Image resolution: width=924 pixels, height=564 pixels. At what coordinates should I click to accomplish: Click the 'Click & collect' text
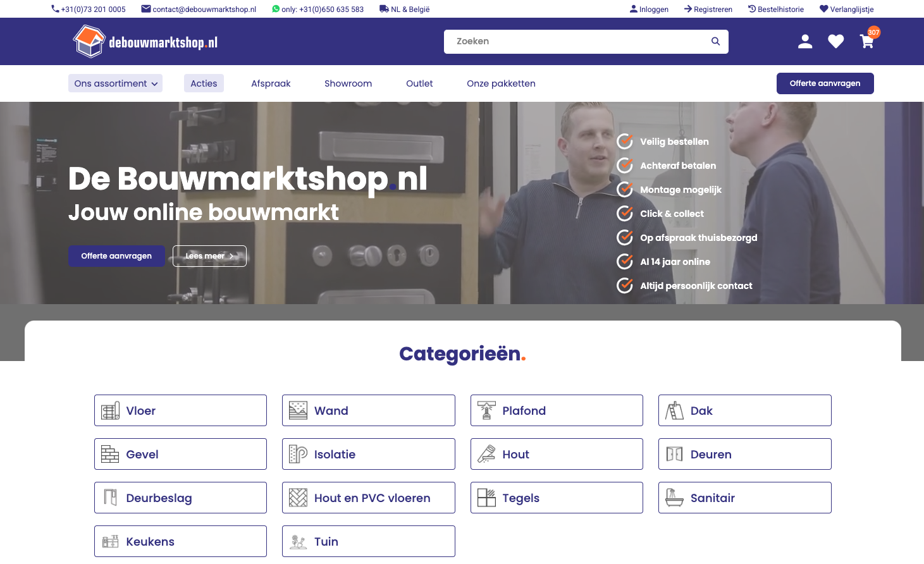(x=672, y=214)
